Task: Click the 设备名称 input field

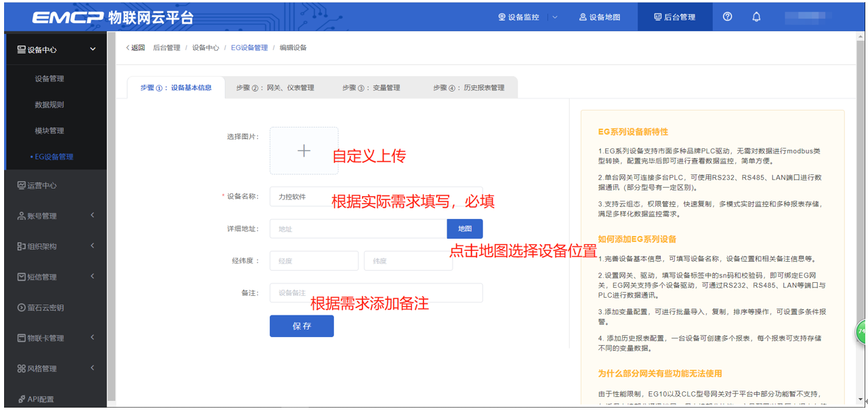Action: pos(376,197)
